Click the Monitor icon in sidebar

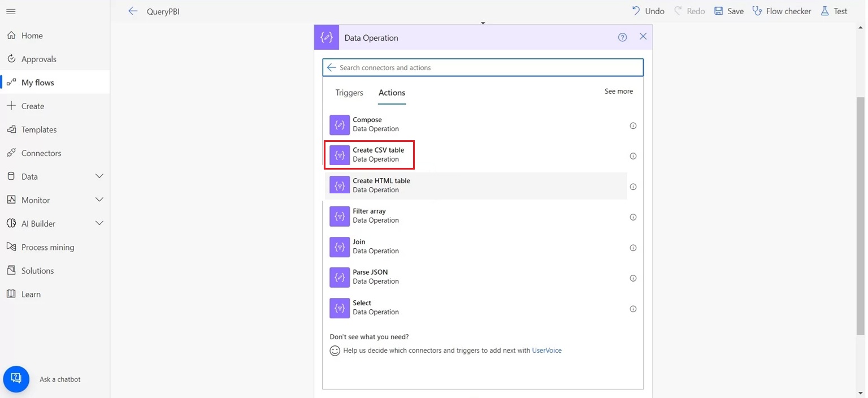(11, 200)
